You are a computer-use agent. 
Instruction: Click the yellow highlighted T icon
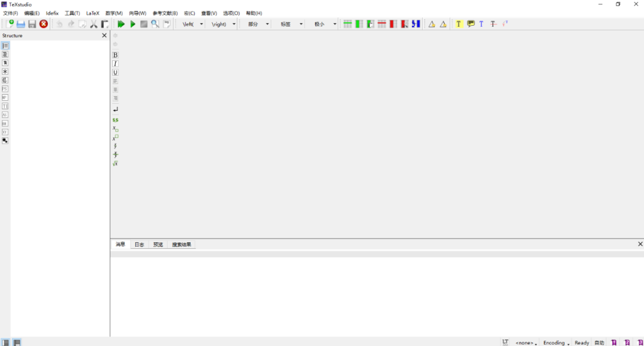point(459,24)
